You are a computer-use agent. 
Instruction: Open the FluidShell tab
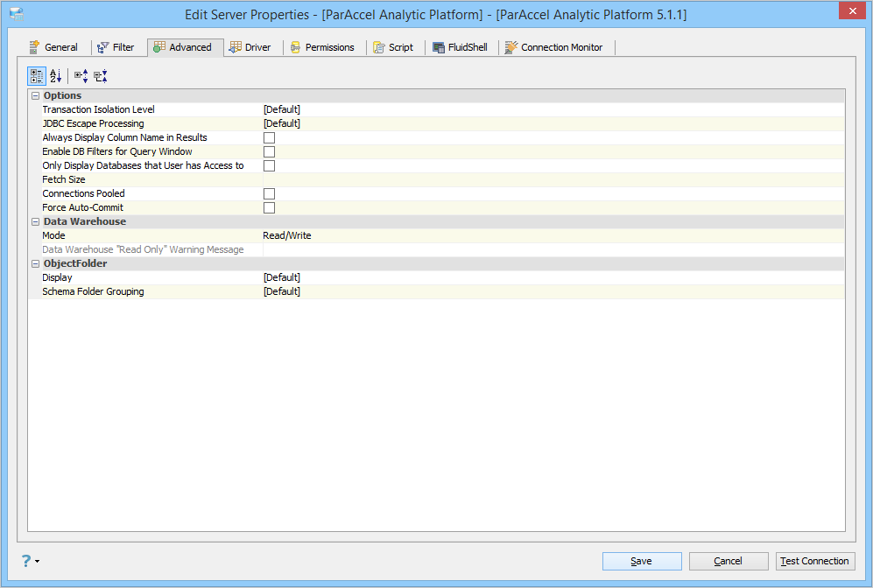pos(461,47)
